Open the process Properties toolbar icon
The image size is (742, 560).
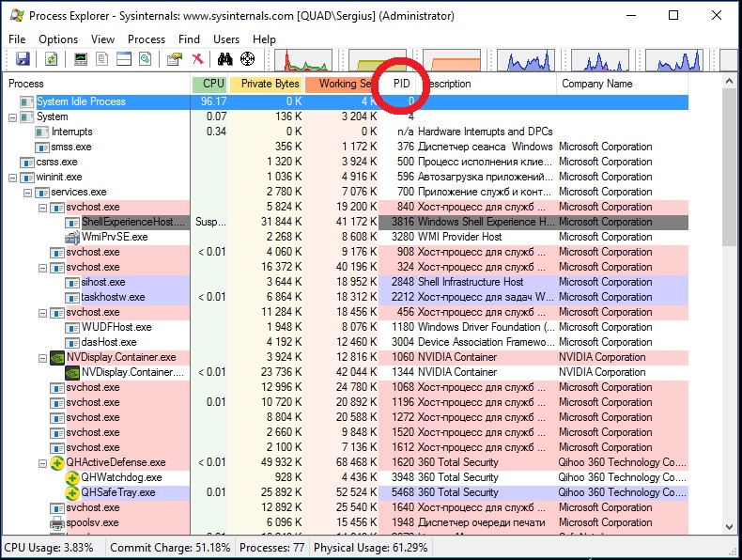[175, 58]
